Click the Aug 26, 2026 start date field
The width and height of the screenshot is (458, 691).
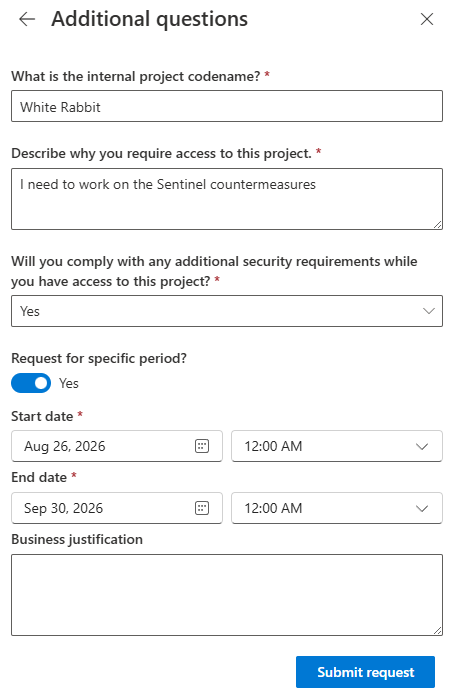click(117, 446)
